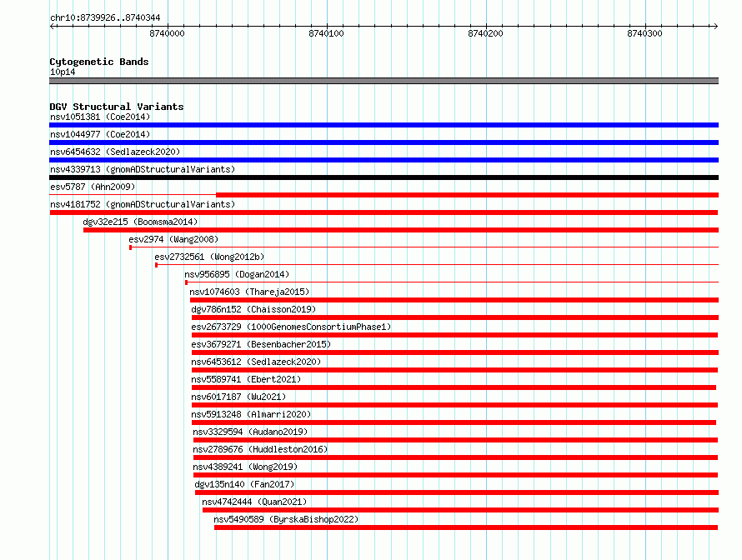Select variant dgv32e215 (Boomsma2014) label
This screenshot has width=742, height=560.
coord(140,222)
